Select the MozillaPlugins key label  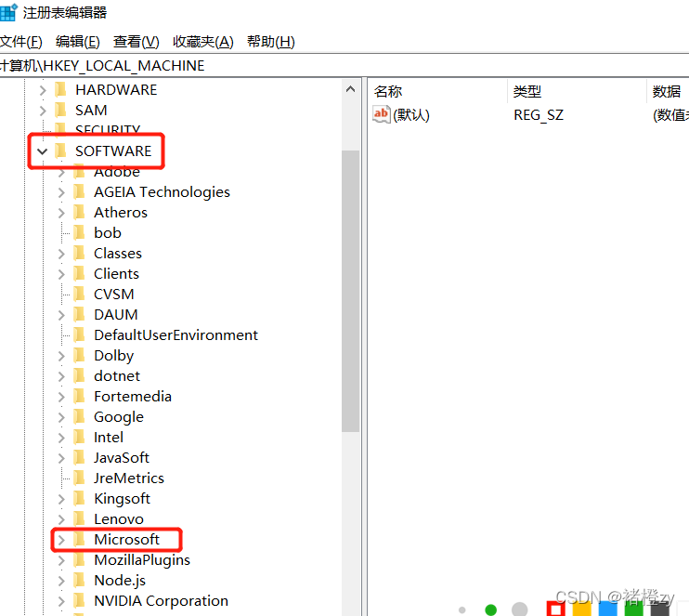(x=142, y=560)
